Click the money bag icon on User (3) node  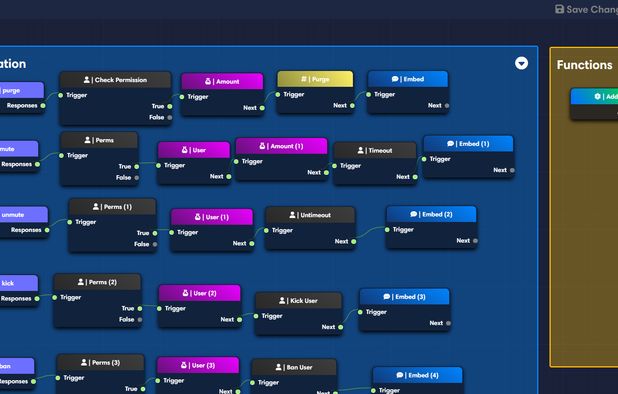point(184,365)
